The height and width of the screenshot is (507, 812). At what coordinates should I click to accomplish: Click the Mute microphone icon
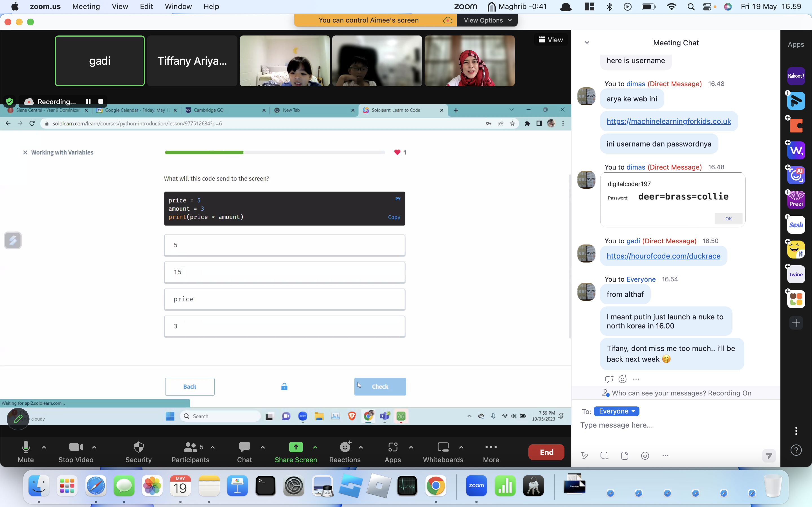25,452
